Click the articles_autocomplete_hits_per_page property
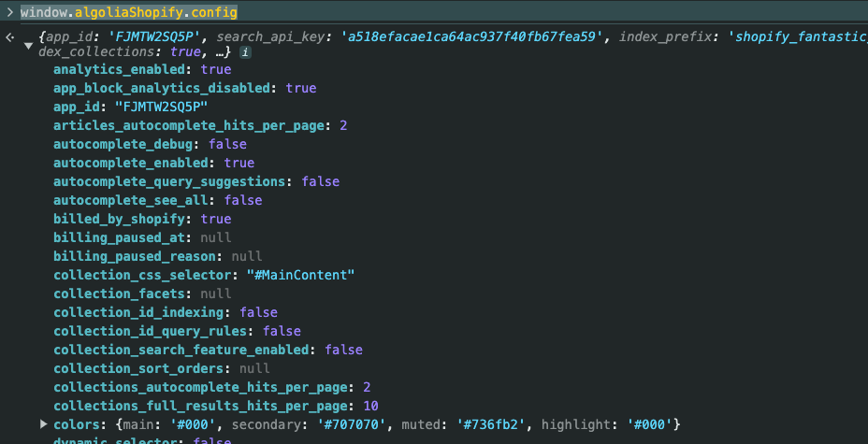868x444 pixels. tap(189, 125)
